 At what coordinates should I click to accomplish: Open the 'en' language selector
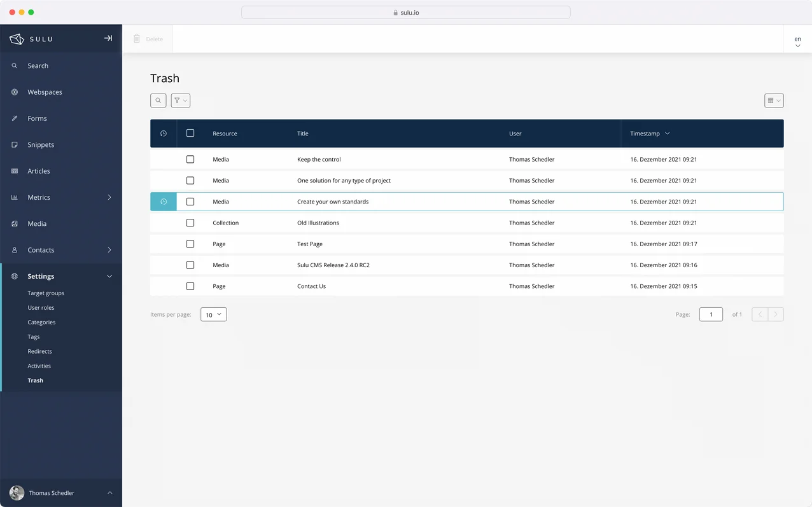[797, 42]
